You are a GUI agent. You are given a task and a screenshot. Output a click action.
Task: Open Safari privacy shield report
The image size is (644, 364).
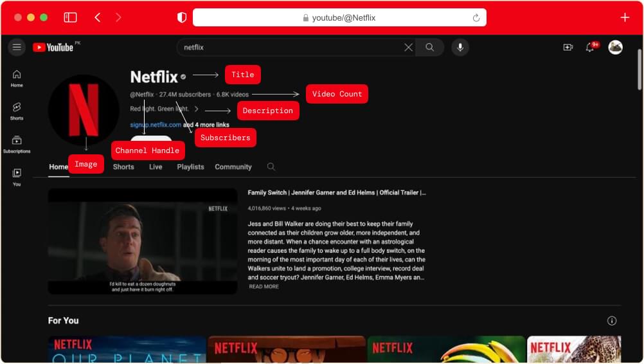click(181, 17)
